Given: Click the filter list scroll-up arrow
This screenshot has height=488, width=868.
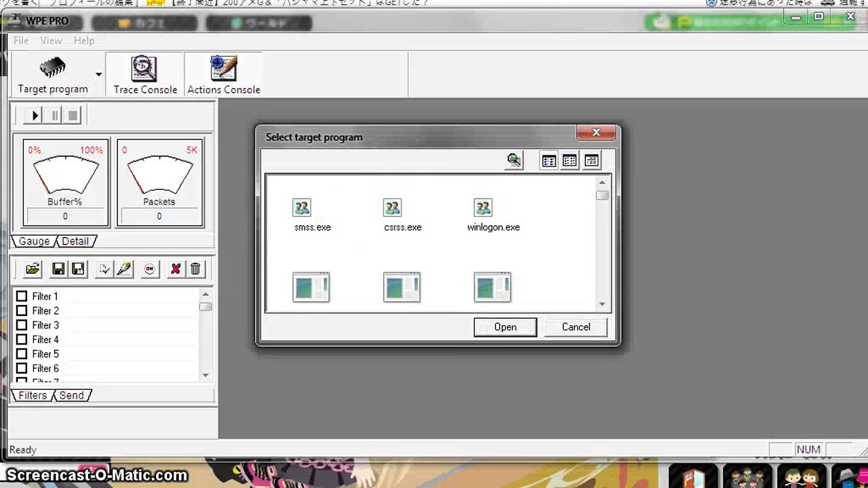Looking at the screenshot, I should 205,295.
